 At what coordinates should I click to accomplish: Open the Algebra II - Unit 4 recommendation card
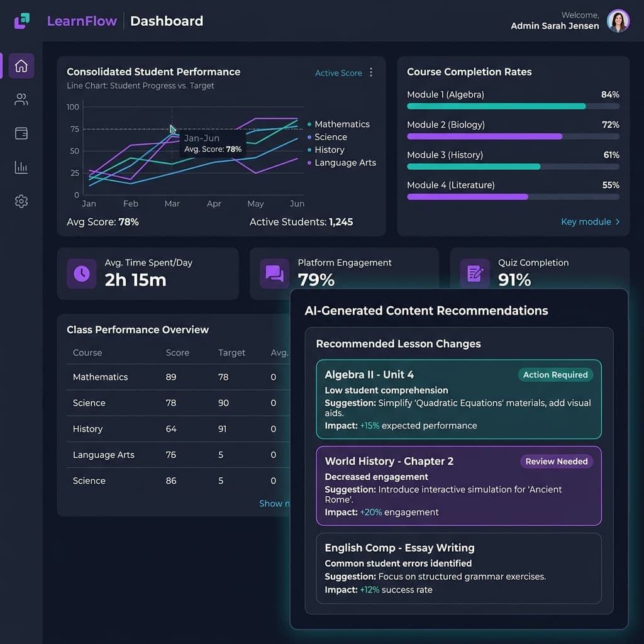click(x=458, y=399)
